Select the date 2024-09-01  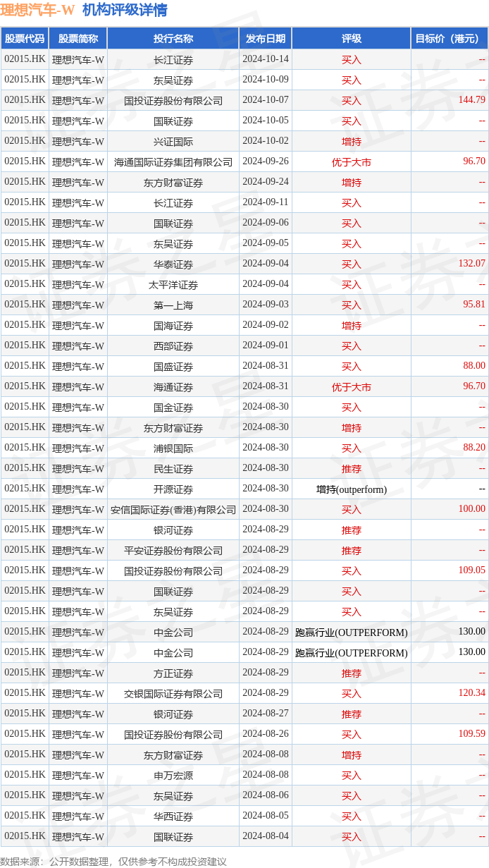pyautogui.click(x=266, y=346)
